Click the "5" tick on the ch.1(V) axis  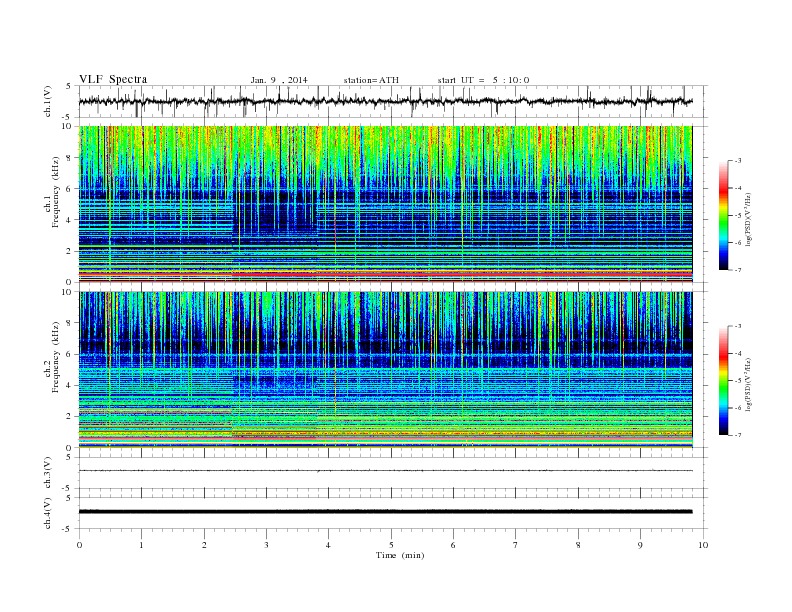tap(69, 86)
